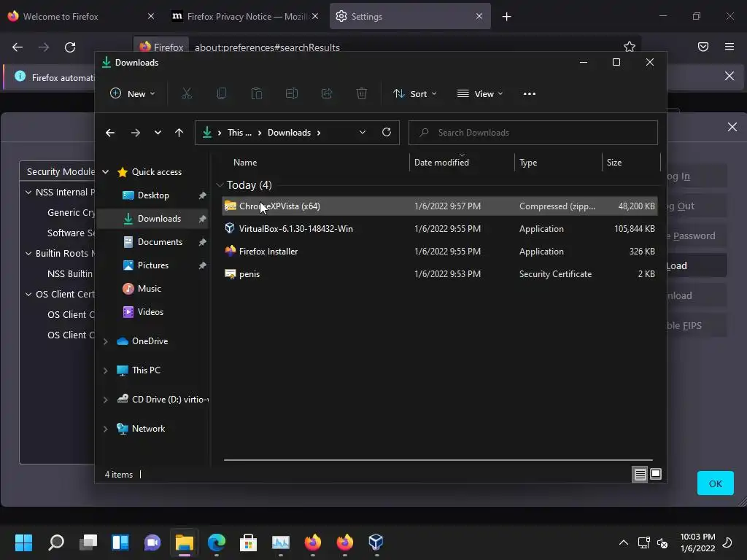Switch to Firefox Privacy Notice tab
747x560 pixels.
[x=244, y=17]
